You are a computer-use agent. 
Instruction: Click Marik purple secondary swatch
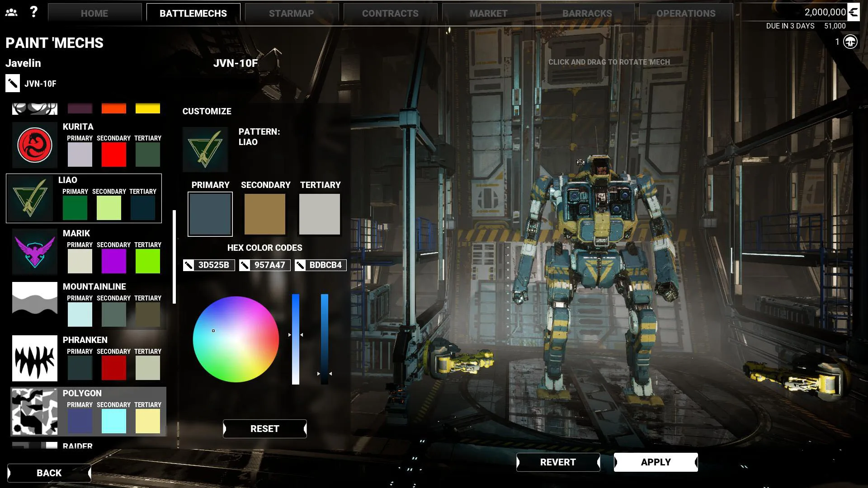(x=114, y=261)
